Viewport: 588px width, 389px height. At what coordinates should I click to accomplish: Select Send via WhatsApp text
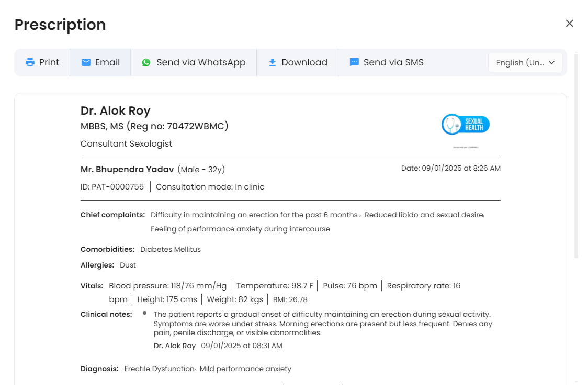201,63
